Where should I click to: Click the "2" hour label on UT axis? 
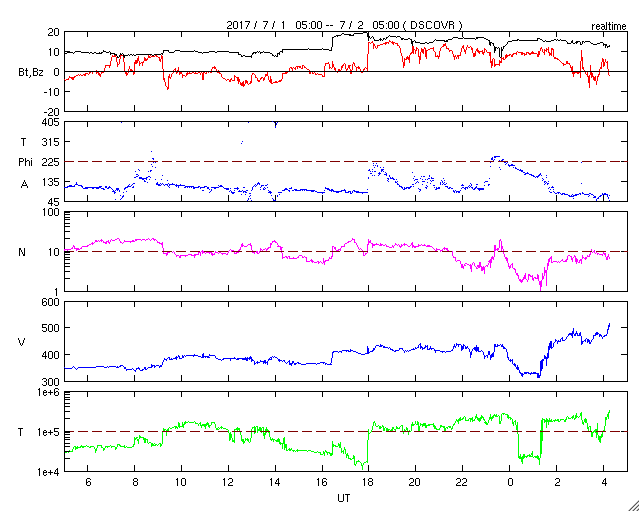click(557, 482)
